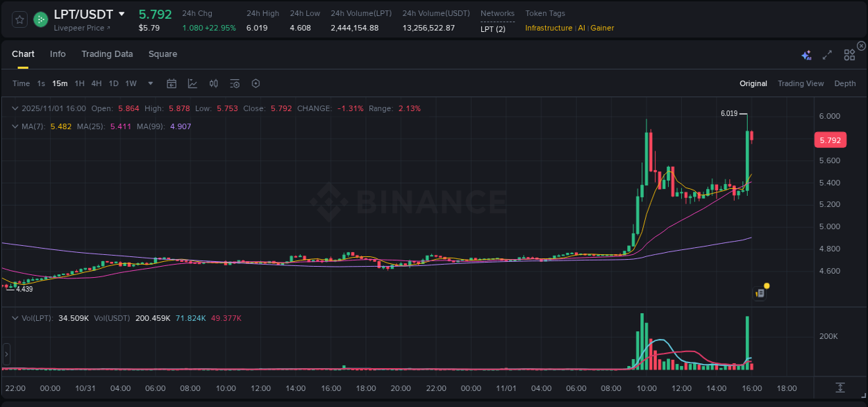
Task: Open the extra timeframes dropdown arrow
Action: click(149, 83)
